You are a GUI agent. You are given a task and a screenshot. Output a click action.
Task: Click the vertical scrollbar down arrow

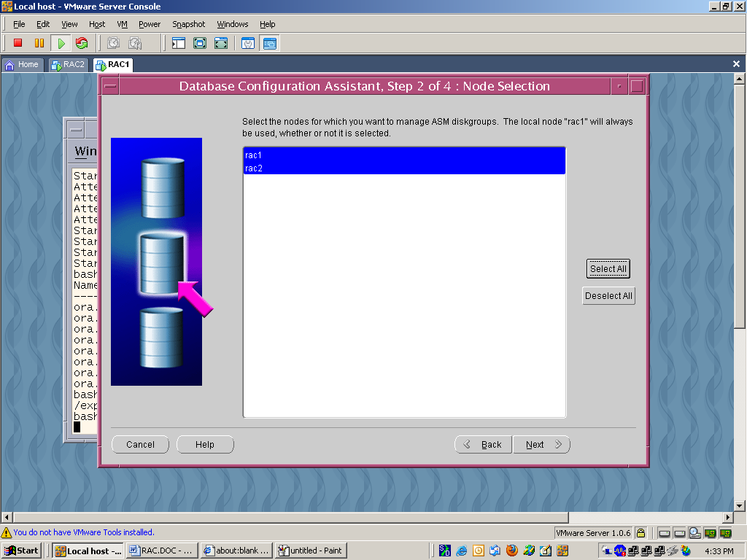[740, 506]
